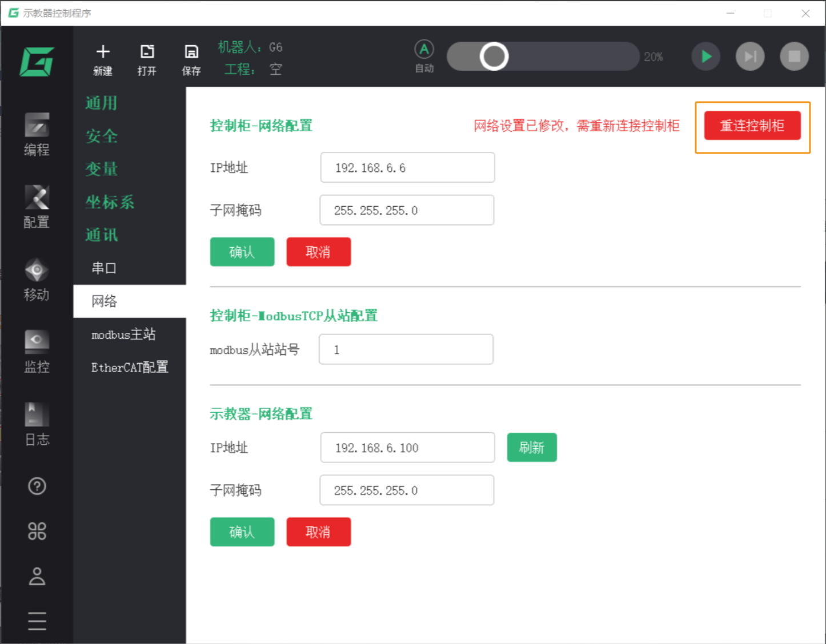
Task: Stop the program with the stop button
Action: pyautogui.click(x=795, y=56)
